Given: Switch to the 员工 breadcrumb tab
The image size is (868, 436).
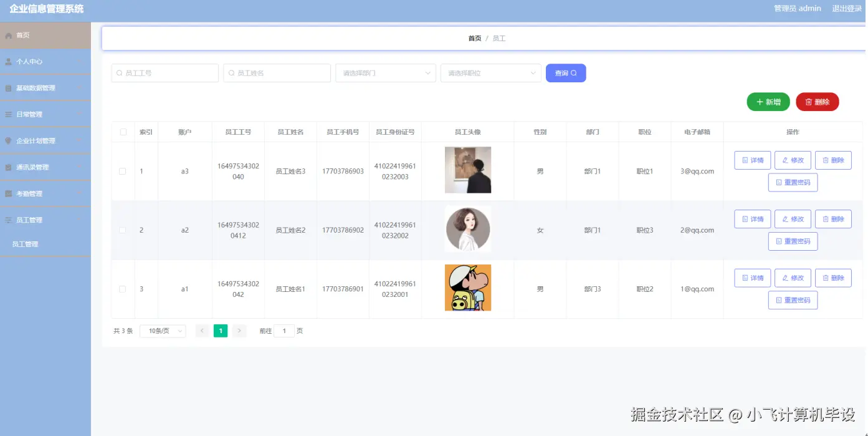Looking at the screenshot, I should pos(500,38).
